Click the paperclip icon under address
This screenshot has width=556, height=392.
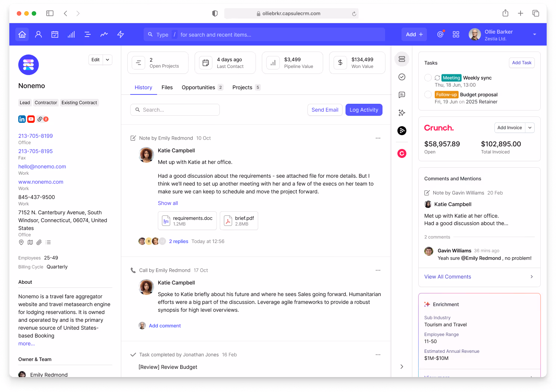tap(39, 242)
